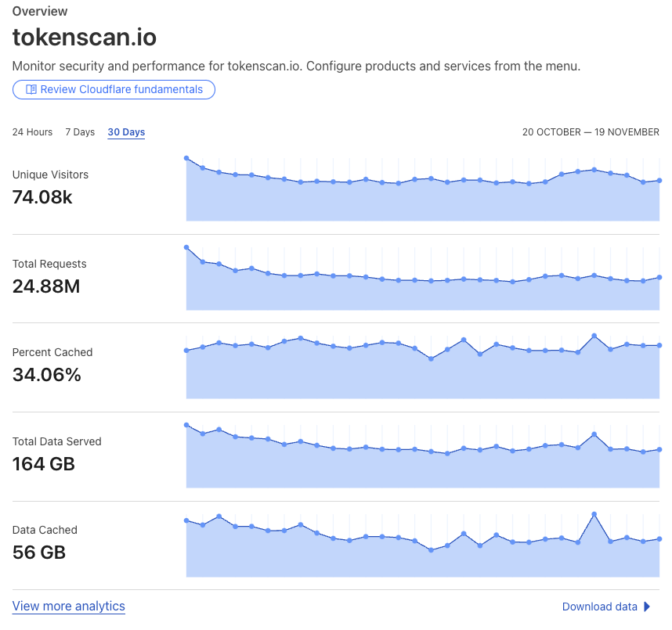Open Review Cloudflare fundamentals button

point(114,89)
